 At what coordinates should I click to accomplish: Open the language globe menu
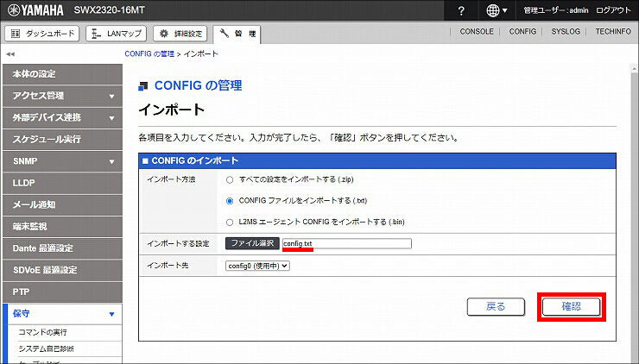click(497, 11)
